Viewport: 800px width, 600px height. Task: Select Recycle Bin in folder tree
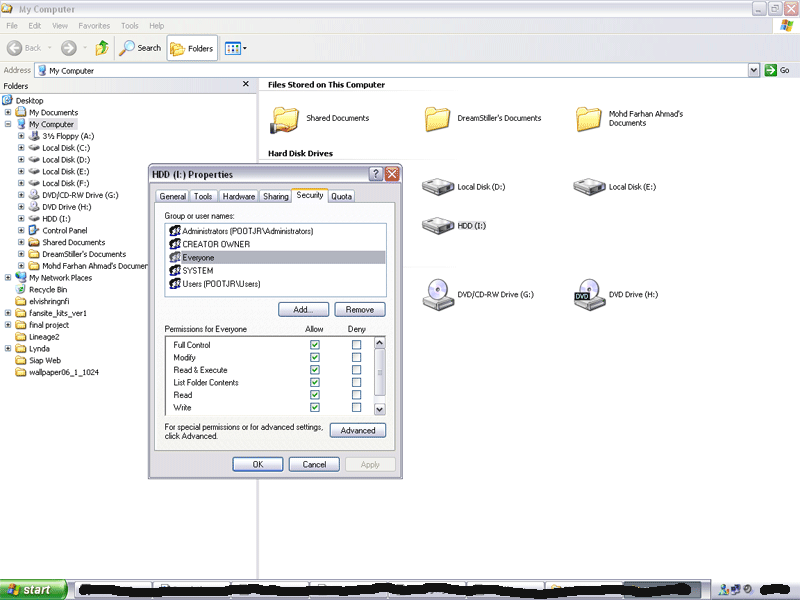click(x=47, y=289)
